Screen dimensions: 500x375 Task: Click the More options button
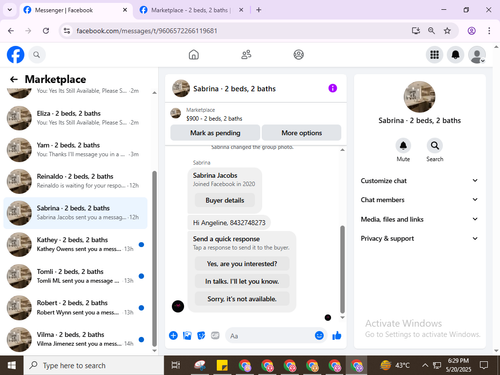[301, 133]
